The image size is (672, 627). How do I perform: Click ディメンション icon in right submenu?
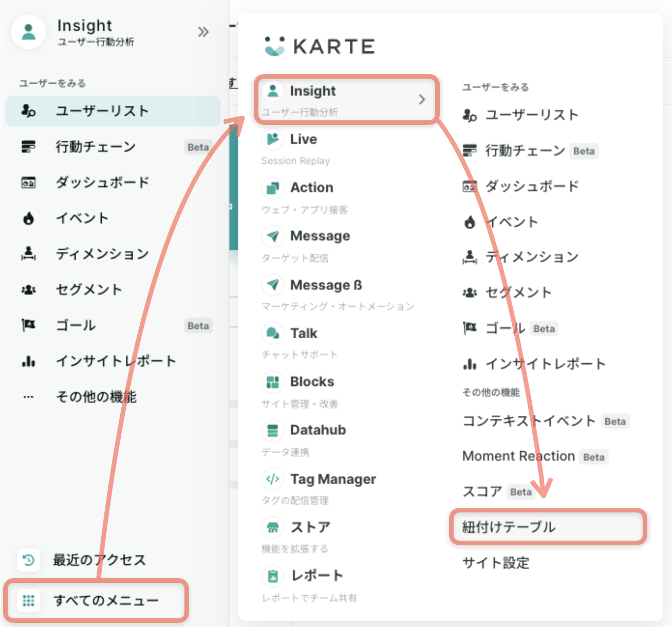pos(470,256)
